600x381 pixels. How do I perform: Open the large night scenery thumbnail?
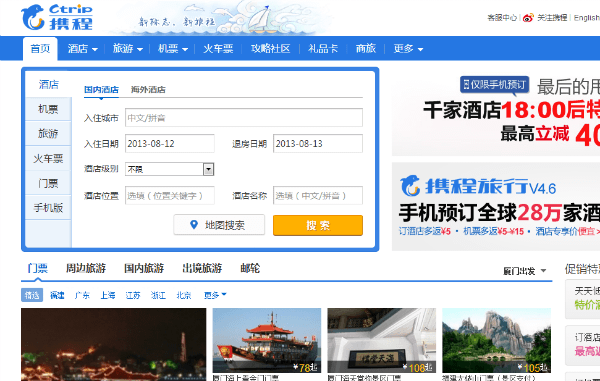[114, 344]
